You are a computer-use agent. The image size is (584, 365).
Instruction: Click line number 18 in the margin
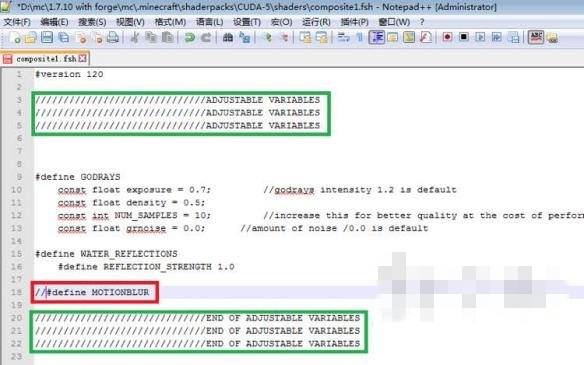point(16,292)
